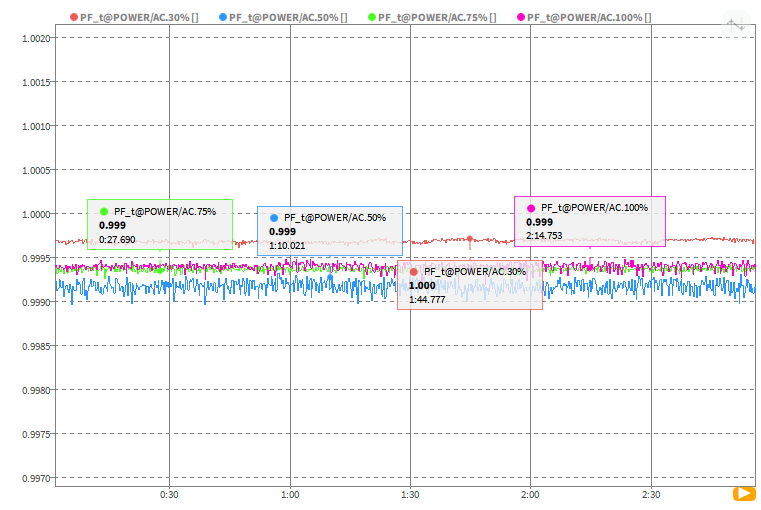
Task: Click the 1.0000 value on the vertical axis
Action: (36, 214)
